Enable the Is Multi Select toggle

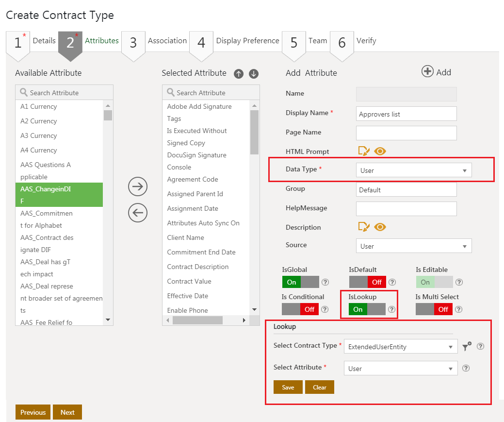click(x=434, y=309)
